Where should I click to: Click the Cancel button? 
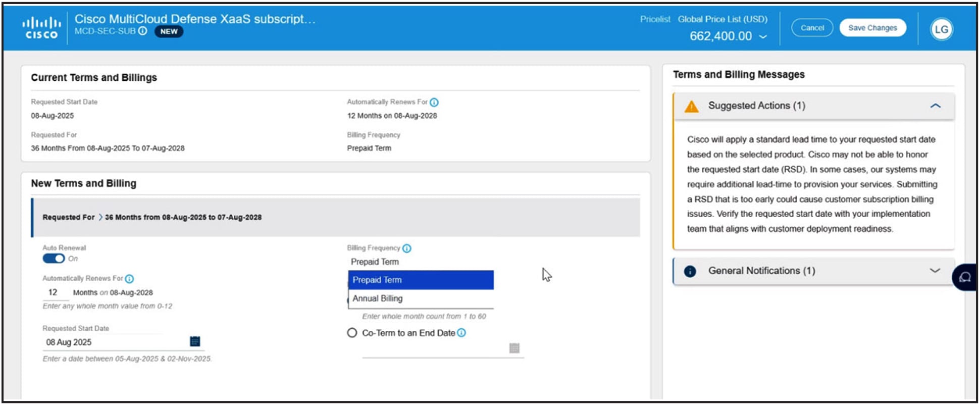click(x=812, y=28)
